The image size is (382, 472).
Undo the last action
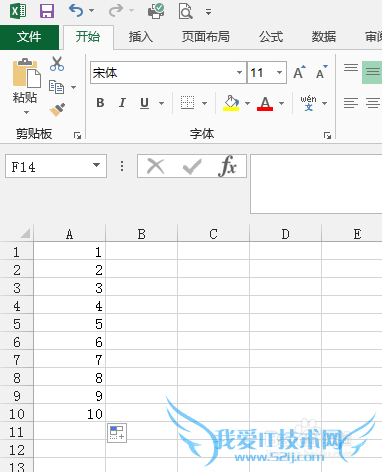pyautogui.click(x=76, y=10)
